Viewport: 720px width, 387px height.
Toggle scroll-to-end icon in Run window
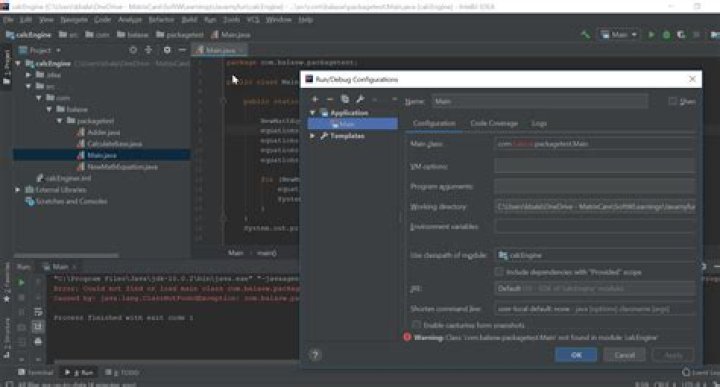pos(38,326)
